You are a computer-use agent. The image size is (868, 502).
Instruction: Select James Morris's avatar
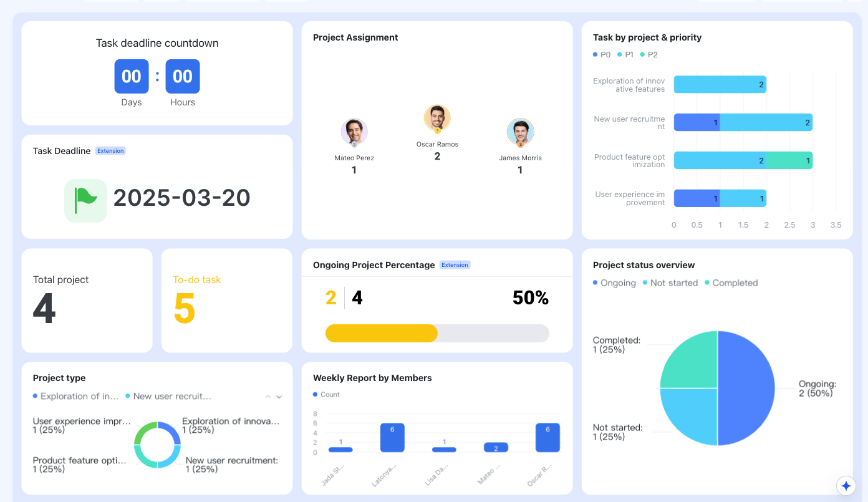520,132
